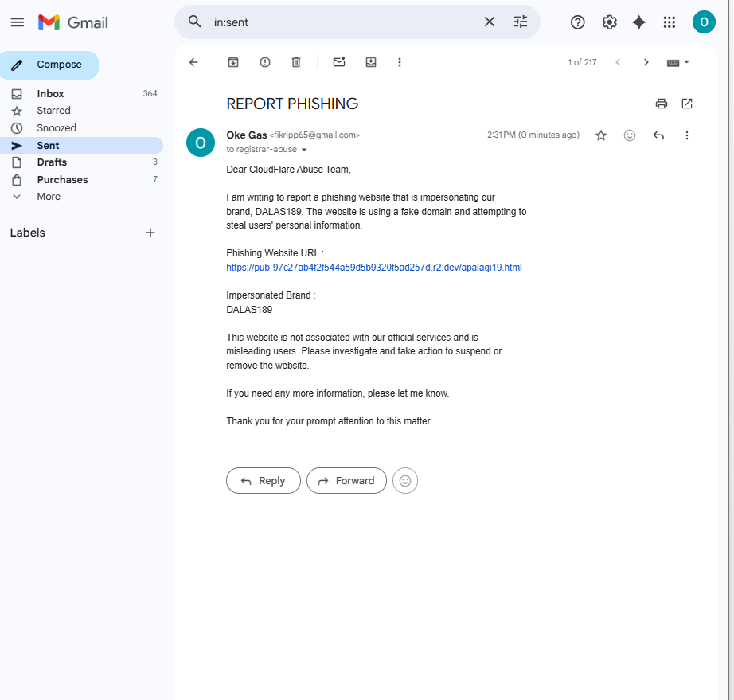Click the Gmail logo
Screen dimensions: 734x700
click(73, 22)
